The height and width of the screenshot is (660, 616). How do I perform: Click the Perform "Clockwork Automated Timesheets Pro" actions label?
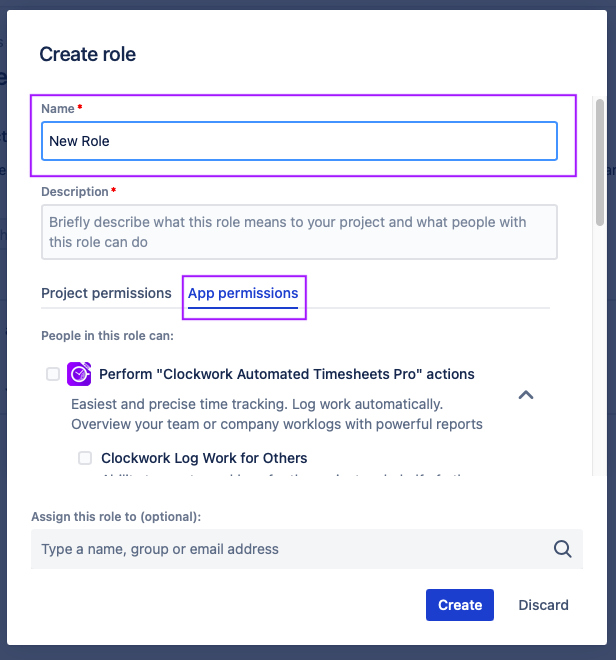point(286,374)
